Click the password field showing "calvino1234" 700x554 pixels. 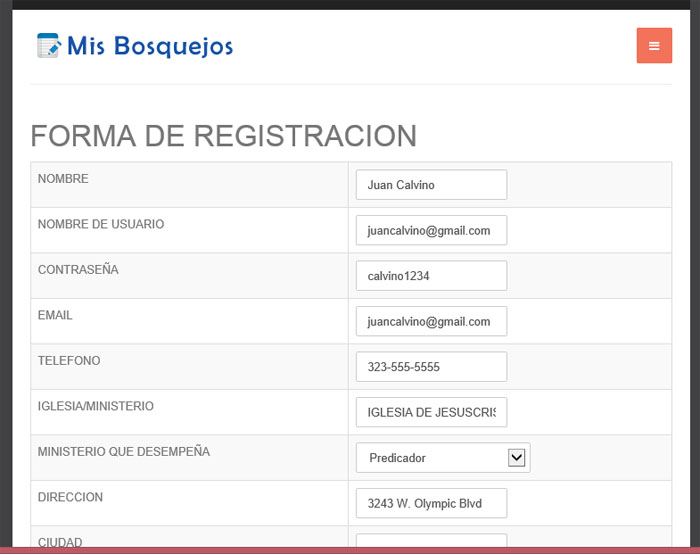(431, 276)
